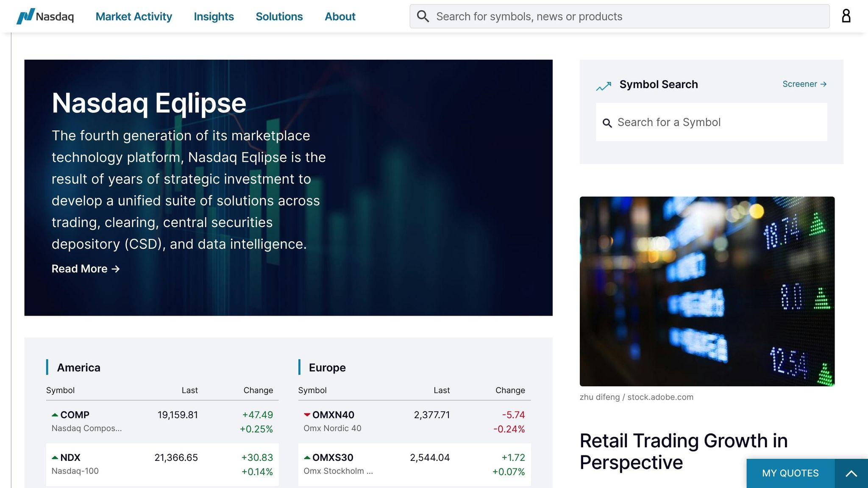Viewport: 868px width, 488px height.
Task: Click the Symbol Search magnifier icon
Action: click(607, 123)
